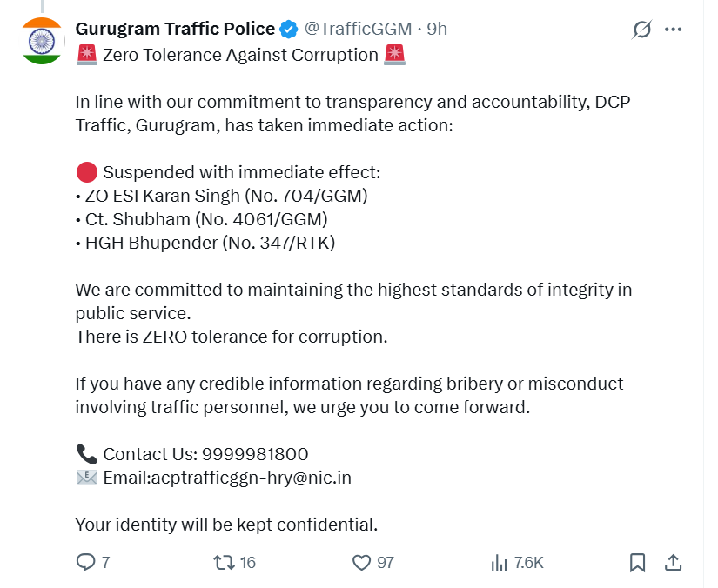
Task: Click the "97" likes count
Action: 386,563
